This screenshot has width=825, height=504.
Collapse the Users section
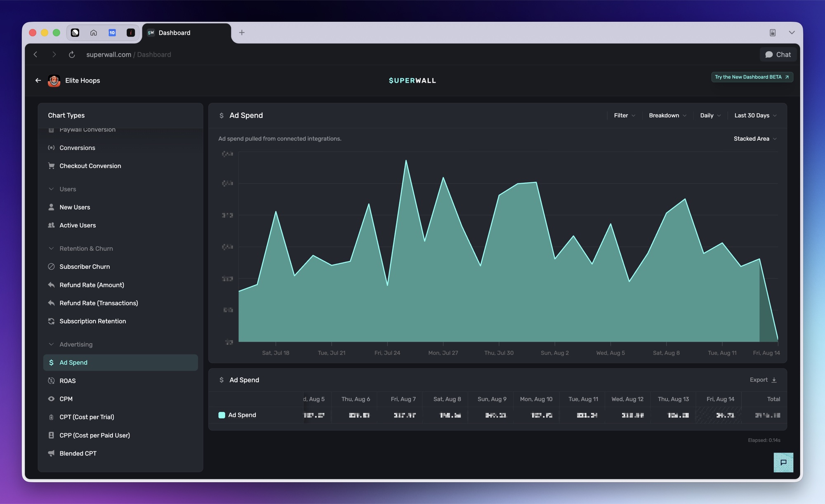pyautogui.click(x=51, y=189)
